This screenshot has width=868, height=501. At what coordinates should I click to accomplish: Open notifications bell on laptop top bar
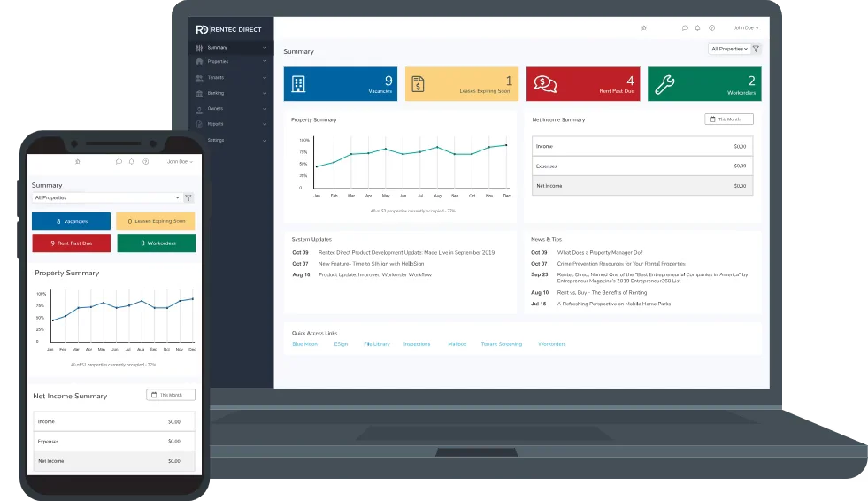tap(697, 27)
